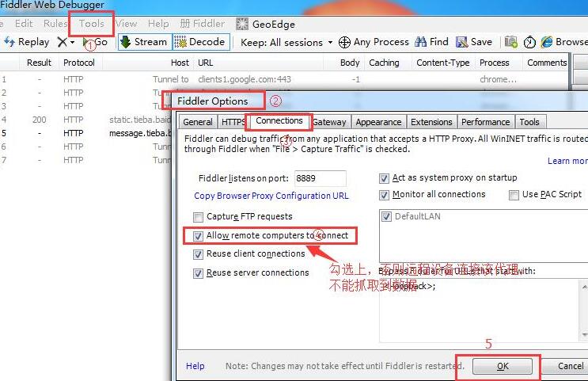Open the Keep: All sessions dropdown
Screen dimensions: 588x381
coord(286,43)
